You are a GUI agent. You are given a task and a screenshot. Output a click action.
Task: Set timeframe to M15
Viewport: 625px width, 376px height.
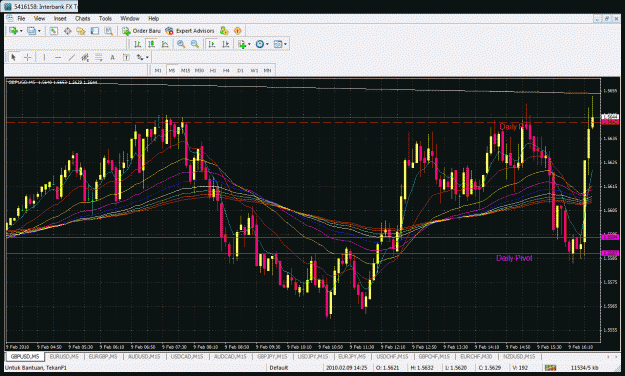[185, 71]
